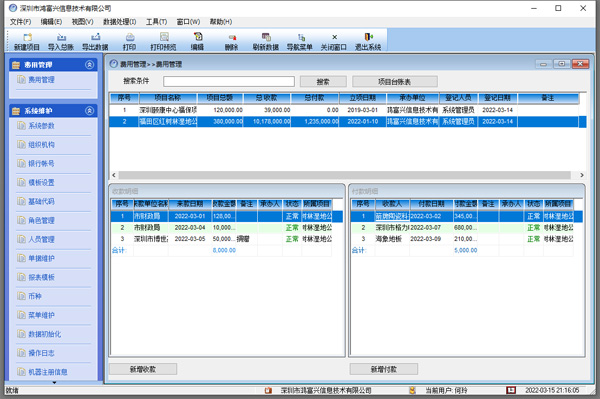Open 单据维护 in sidebar

41,258
